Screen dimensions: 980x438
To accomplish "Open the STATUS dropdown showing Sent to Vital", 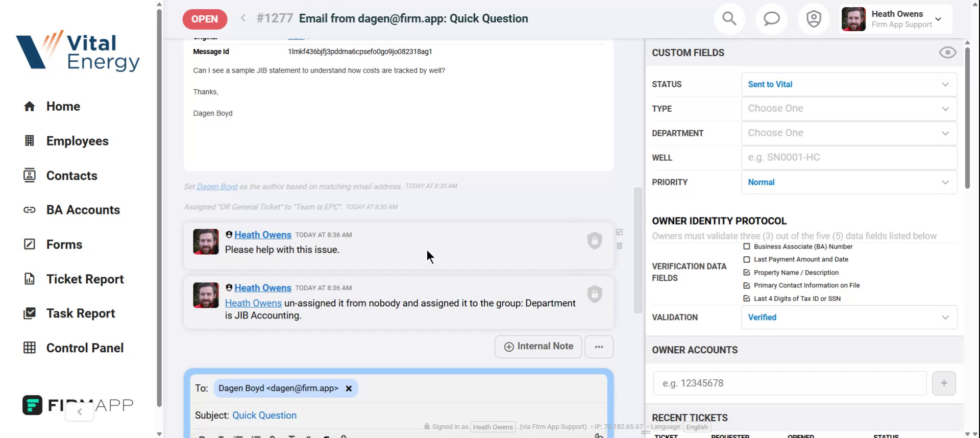I will (x=849, y=84).
